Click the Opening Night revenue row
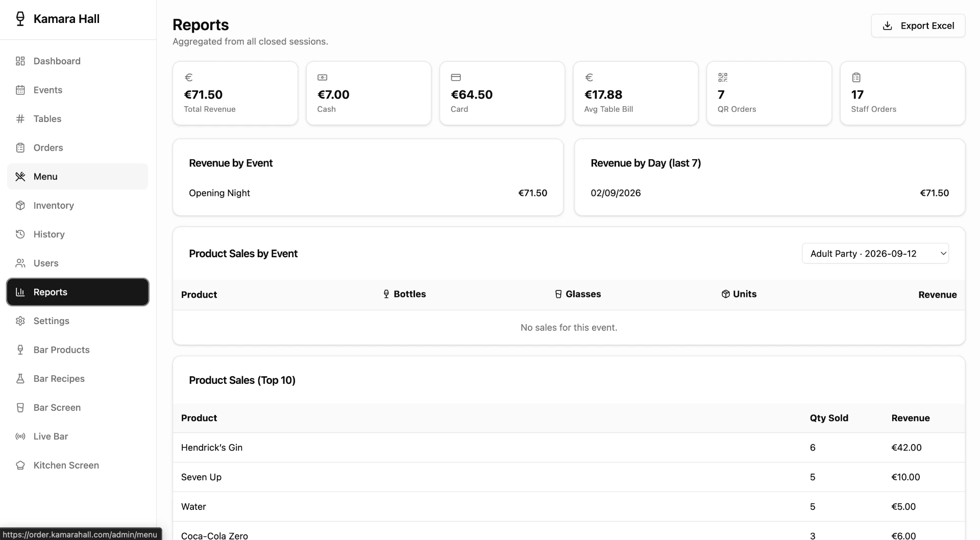This screenshot has height=540, width=980. click(x=368, y=193)
